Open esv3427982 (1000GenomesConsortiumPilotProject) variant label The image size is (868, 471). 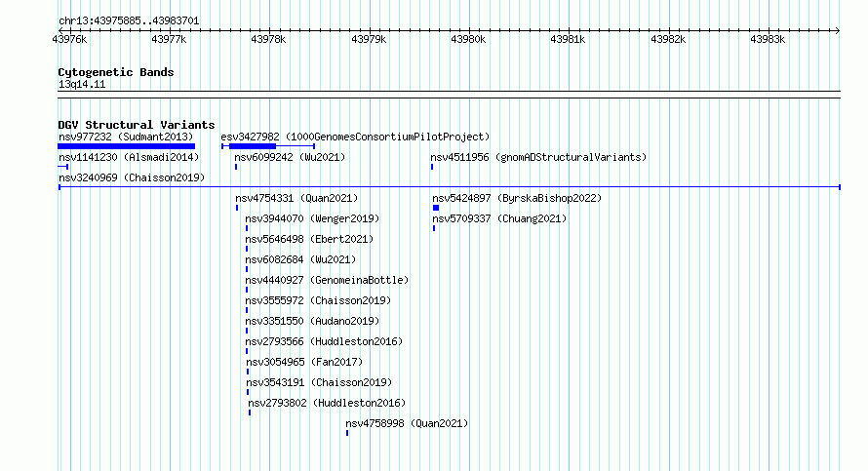point(355,137)
